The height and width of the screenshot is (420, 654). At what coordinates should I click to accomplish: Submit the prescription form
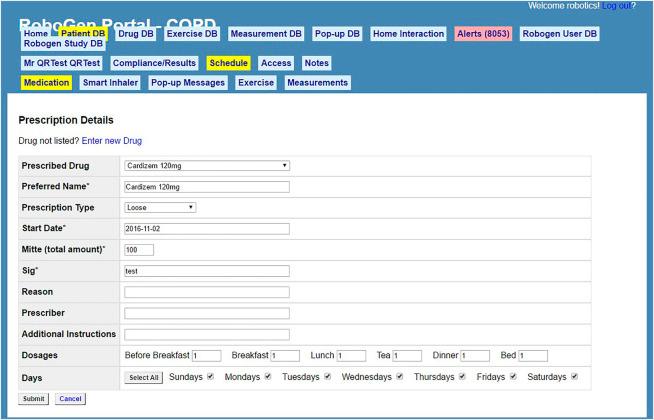coord(34,398)
